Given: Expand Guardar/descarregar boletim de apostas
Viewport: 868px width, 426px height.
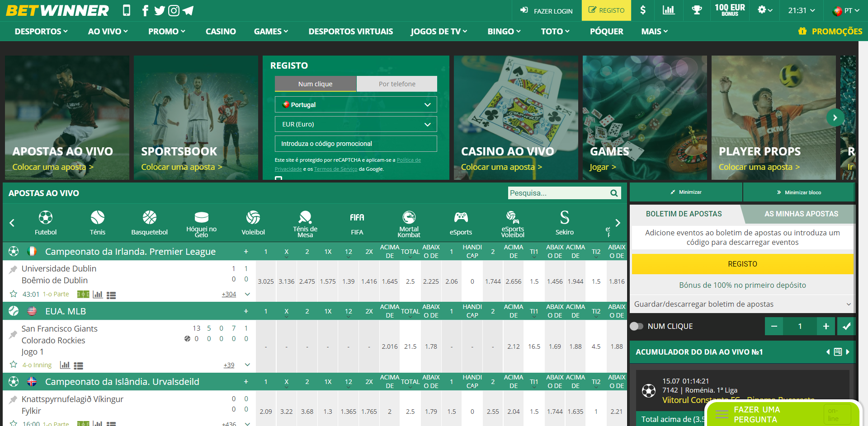Looking at the screenshot, I should (x=742, y=304).
